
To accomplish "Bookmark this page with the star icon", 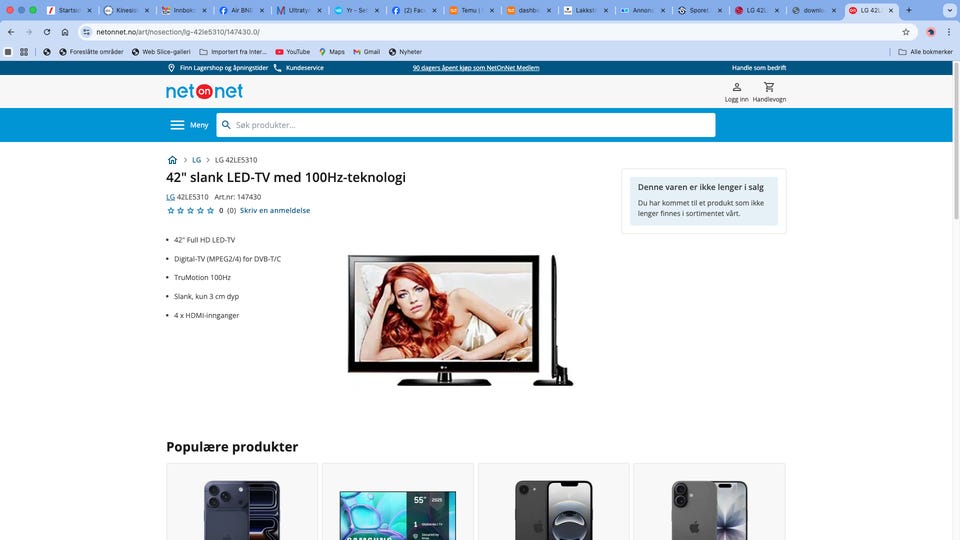I will [x=906, y=32].
